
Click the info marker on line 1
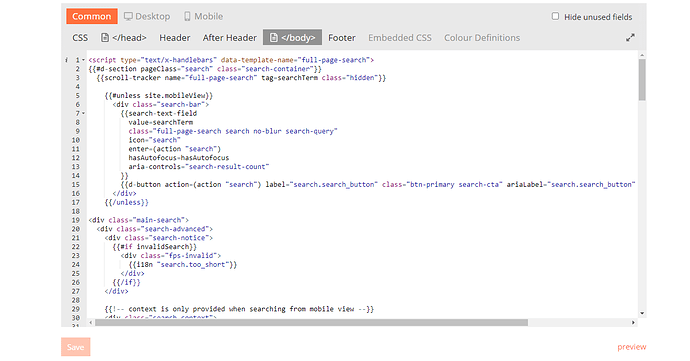[66, 60]
